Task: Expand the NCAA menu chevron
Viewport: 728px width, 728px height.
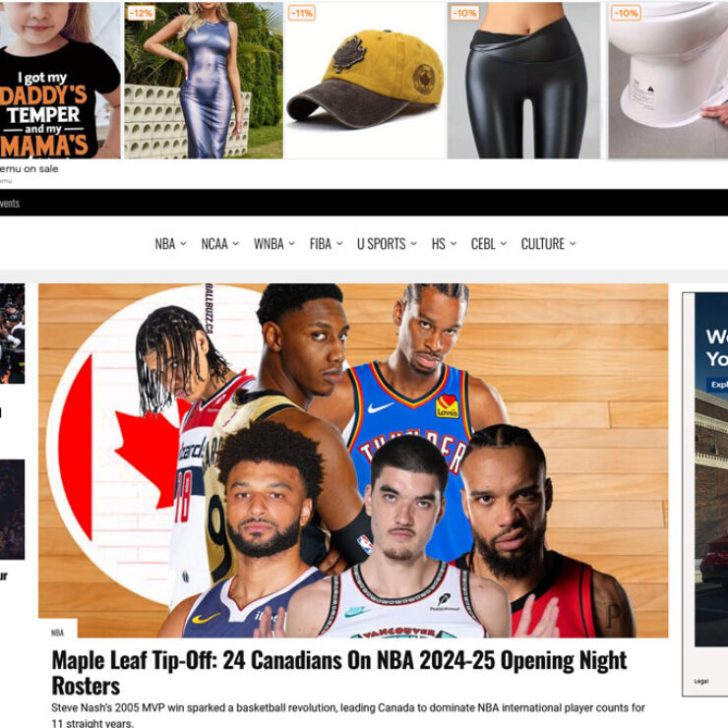Action: click(236, 244)
